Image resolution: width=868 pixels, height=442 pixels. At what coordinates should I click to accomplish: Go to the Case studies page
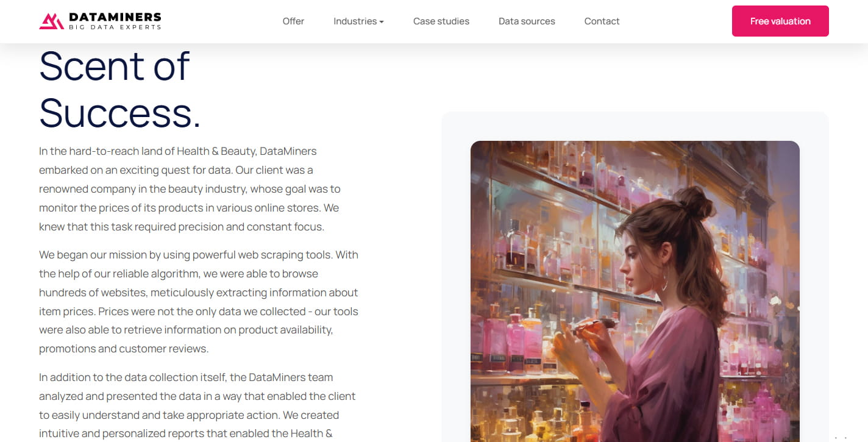point(441,21)
